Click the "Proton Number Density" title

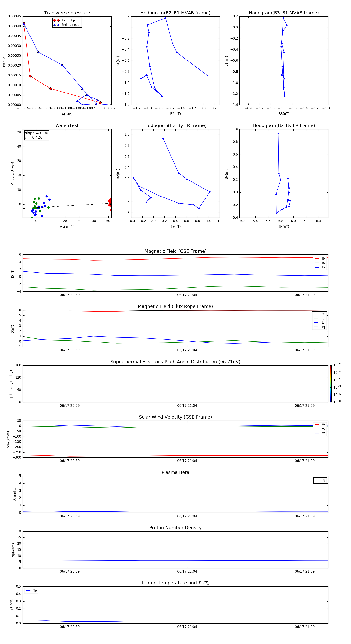pos(175,528)
